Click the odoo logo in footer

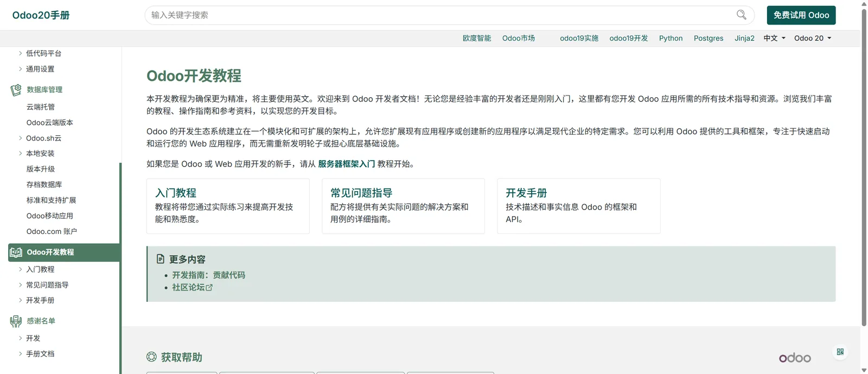pos(795,357)
